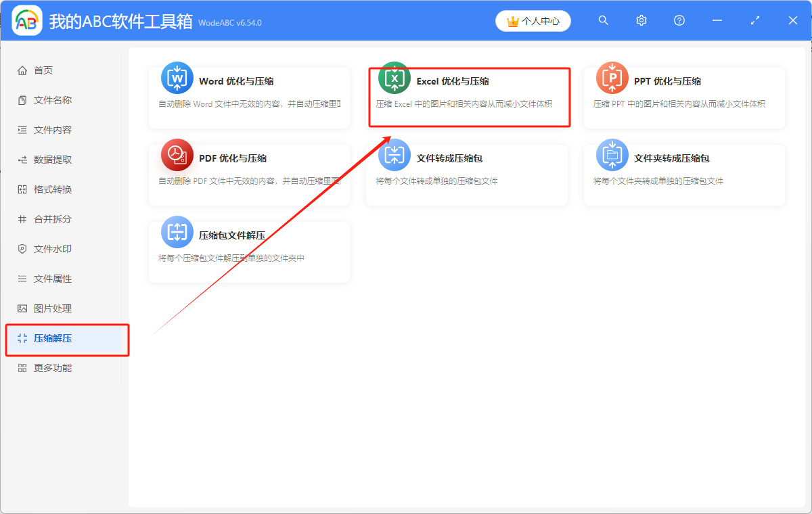Click PPT description about 压缩 PPT 中的图片

point(679,104)
